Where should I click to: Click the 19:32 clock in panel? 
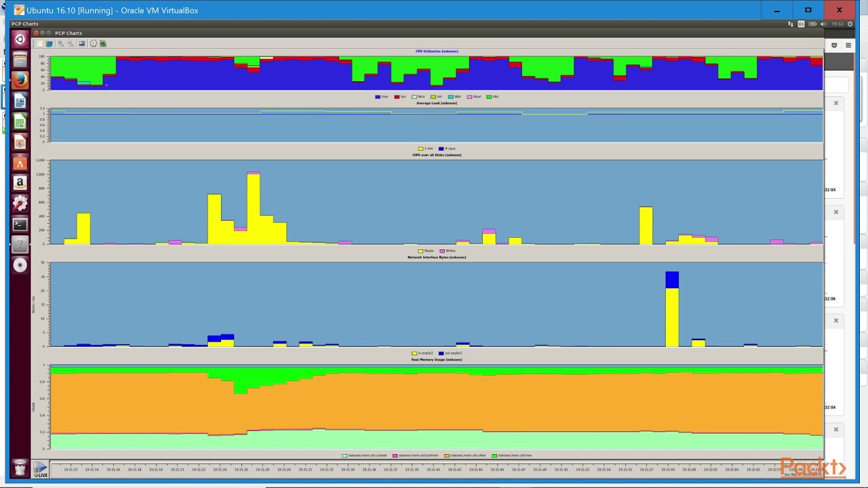tap(837, 24)
